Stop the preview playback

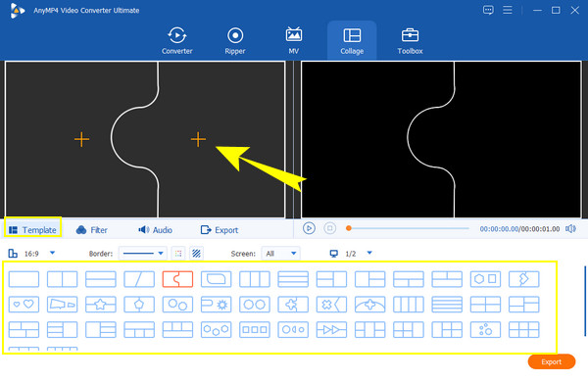click(329, 228)
